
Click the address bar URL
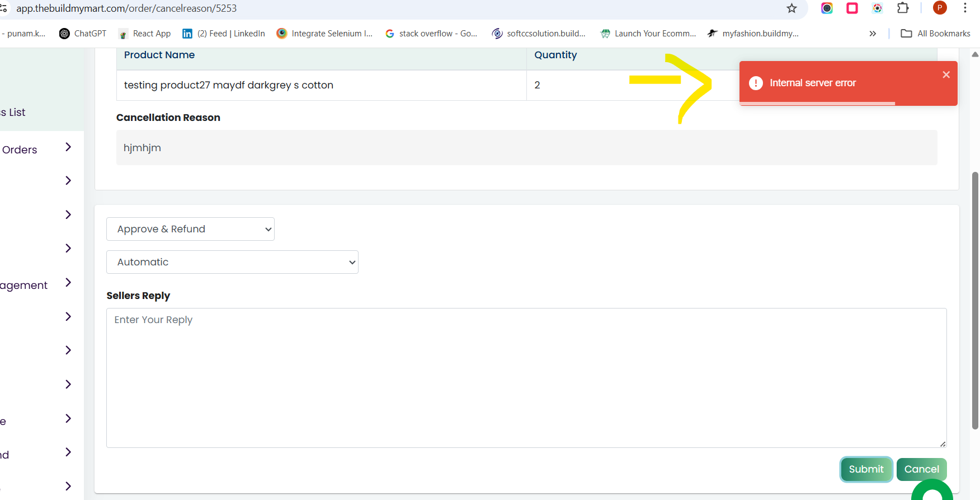click(x=126, y=8)
